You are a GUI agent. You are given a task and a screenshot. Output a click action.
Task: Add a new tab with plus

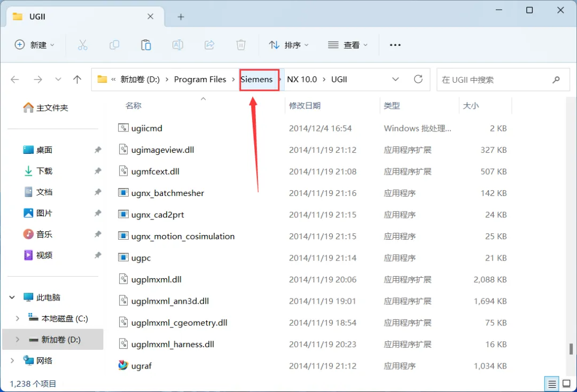click(181, 17)
